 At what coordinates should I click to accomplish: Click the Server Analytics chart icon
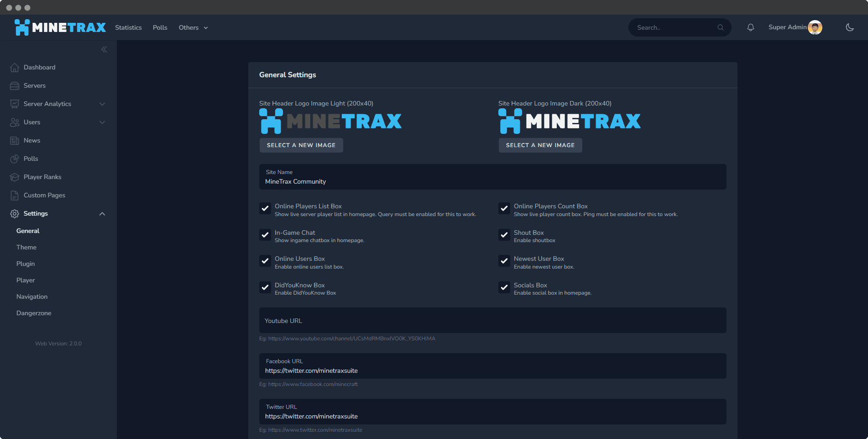pos(15,104)
